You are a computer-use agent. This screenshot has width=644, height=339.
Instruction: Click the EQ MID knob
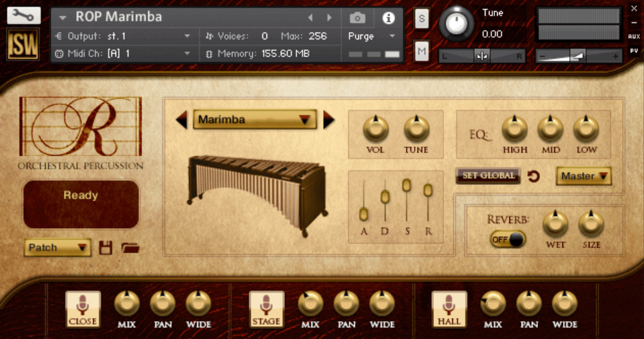(550, 129)
